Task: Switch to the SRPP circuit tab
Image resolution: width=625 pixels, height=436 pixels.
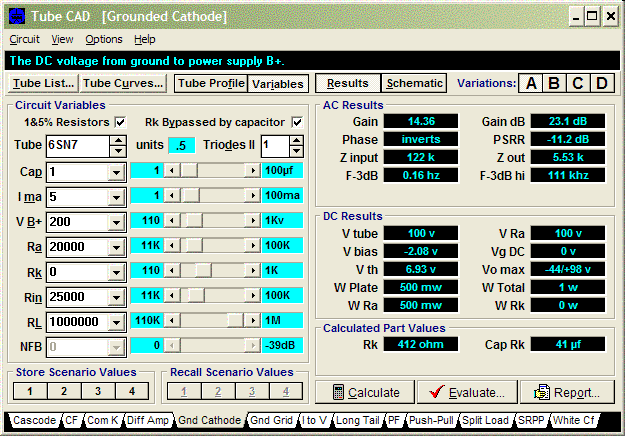Action: [x=531, y=420]
